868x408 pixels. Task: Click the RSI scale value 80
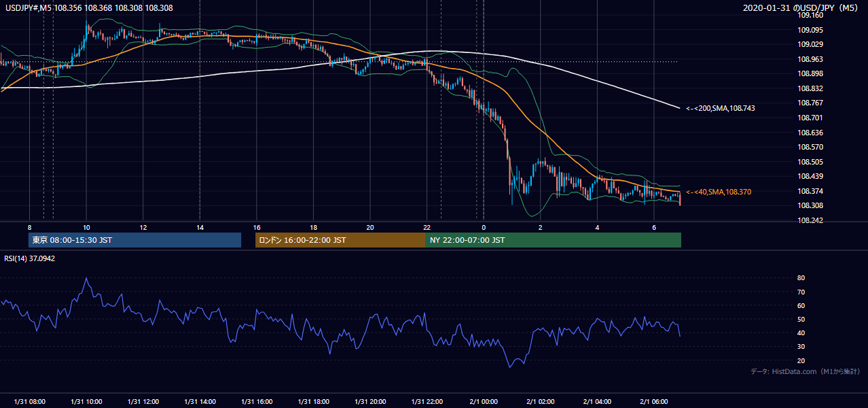[x=801, y=278]
